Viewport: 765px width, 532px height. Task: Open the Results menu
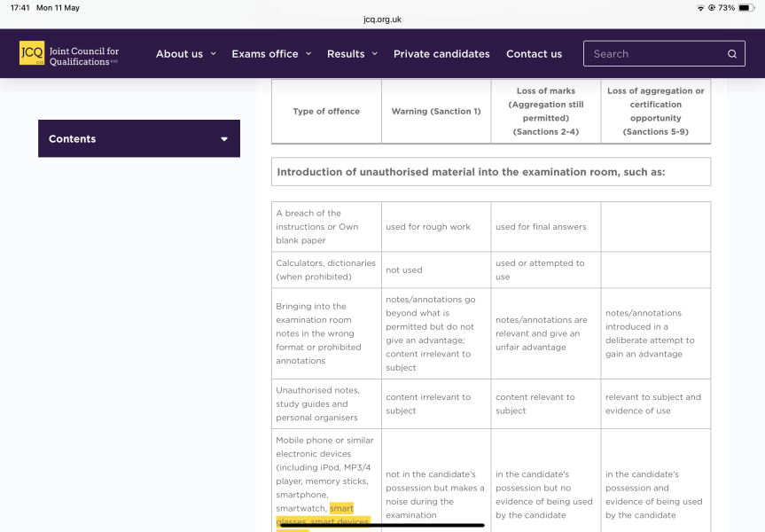click(346, 54)
